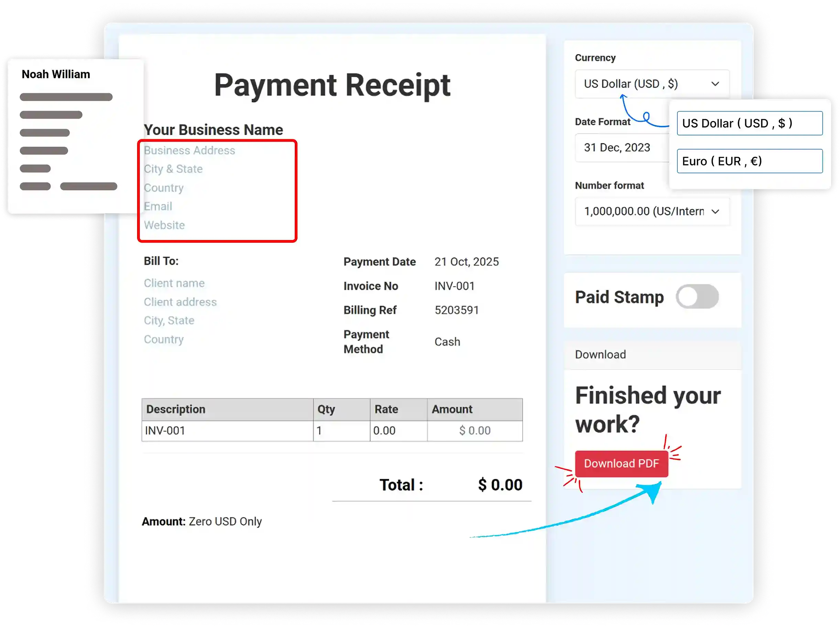
Task: Select the Euro ( EUR , € ) currency option
Action: 750,161
